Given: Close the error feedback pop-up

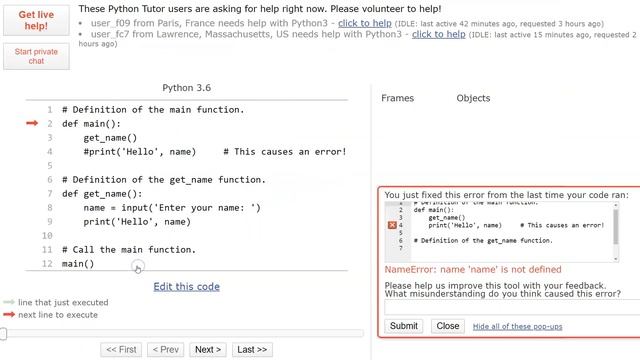Looking at the screenshot, I should [x=448, y=326].
